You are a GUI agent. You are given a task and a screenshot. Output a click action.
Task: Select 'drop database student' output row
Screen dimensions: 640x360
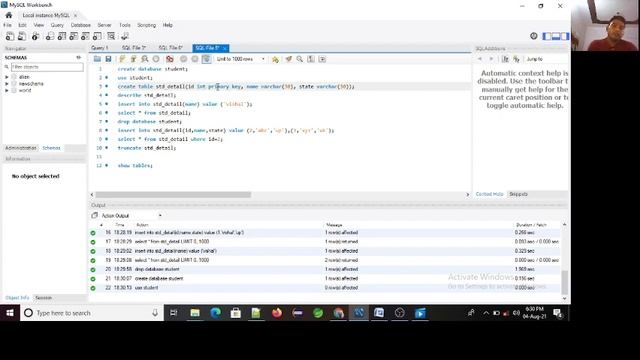pos(325,269)
